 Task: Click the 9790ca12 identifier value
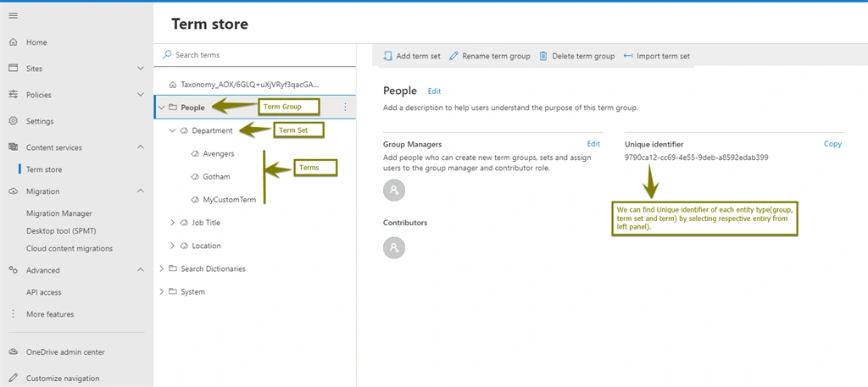click(x=697, y=158)
